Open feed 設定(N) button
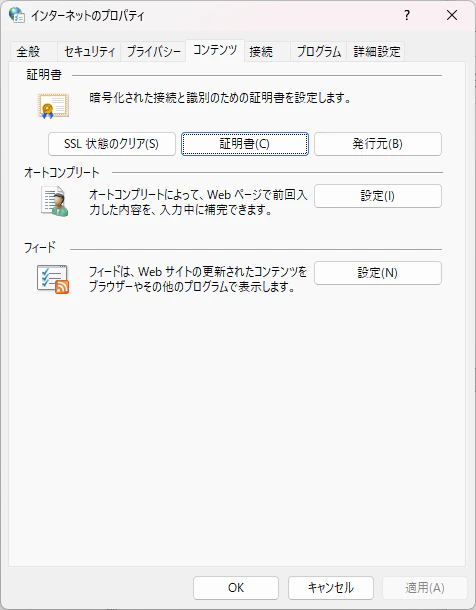The width and height of the screenshot is (476, 610). coord(378,273)
